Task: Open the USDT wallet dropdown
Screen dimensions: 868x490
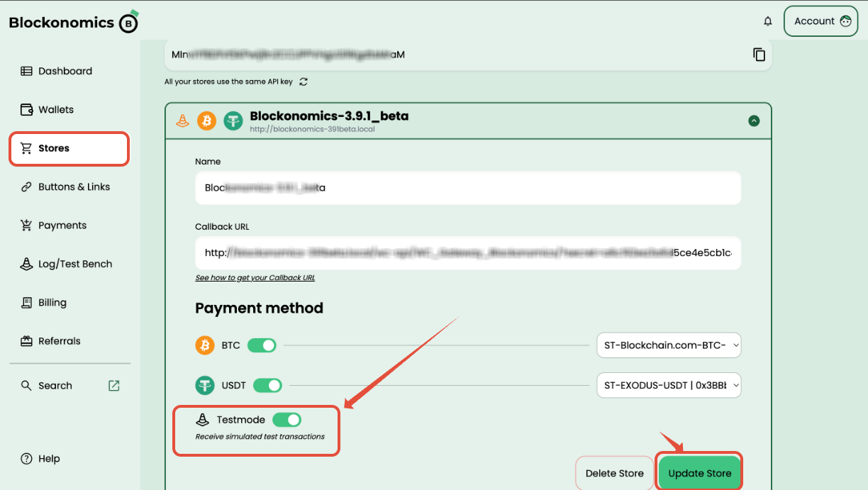Action: (669, 386)
